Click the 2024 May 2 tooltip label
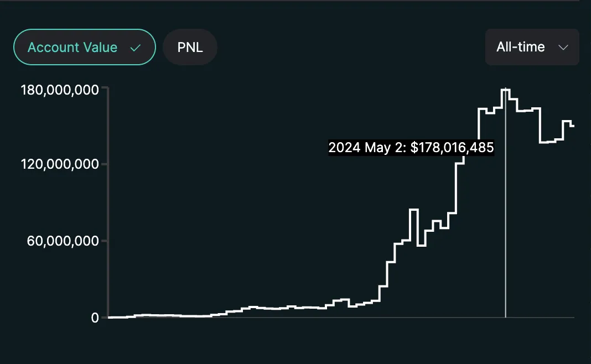Image resolution: width=591 pixels, height=364 pixels. (x=411, y=148)
